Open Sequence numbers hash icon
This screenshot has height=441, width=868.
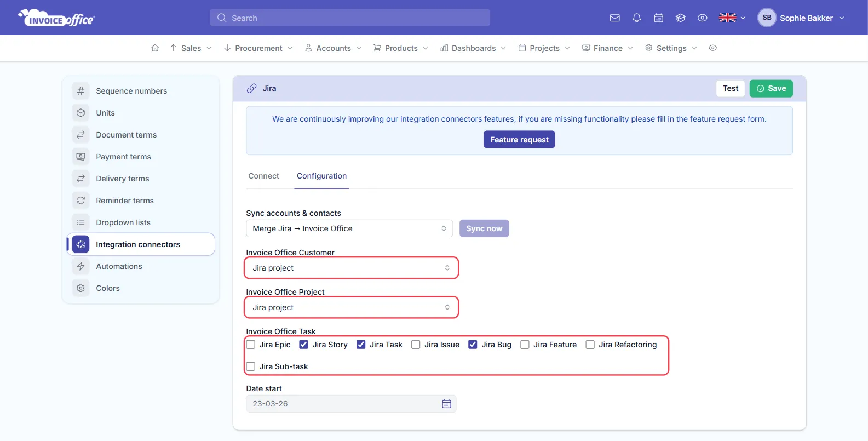(81, 91)
